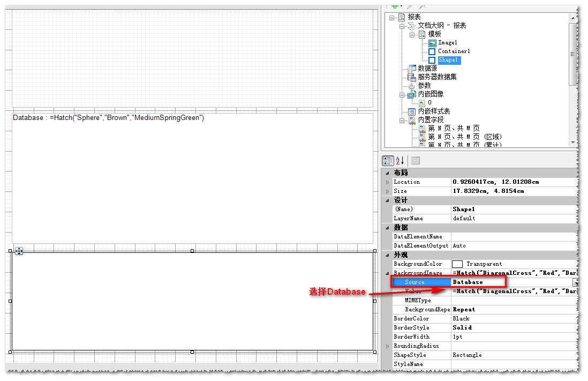
Task: Click the 数据源 data source node
Action: [427, 69]
